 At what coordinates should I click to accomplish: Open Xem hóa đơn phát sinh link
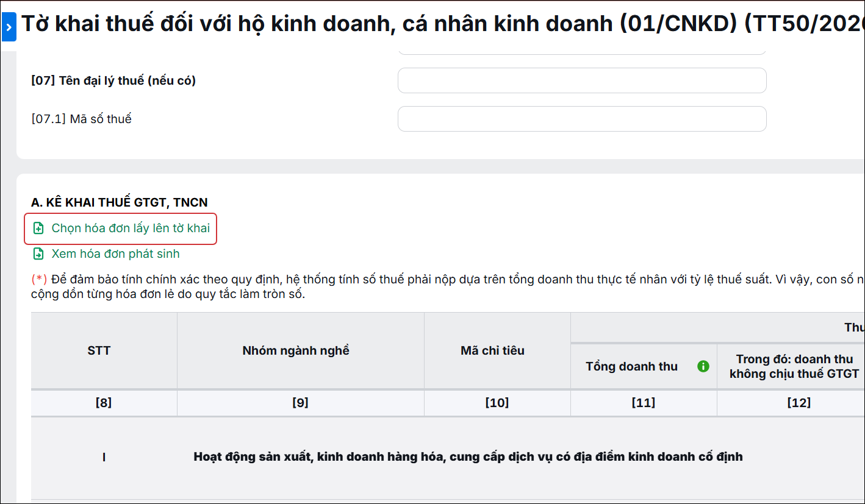click(115, 254)
